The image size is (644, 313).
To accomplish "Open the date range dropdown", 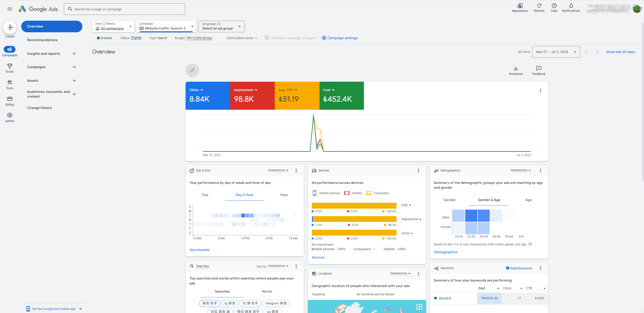I will click(556, 52).
